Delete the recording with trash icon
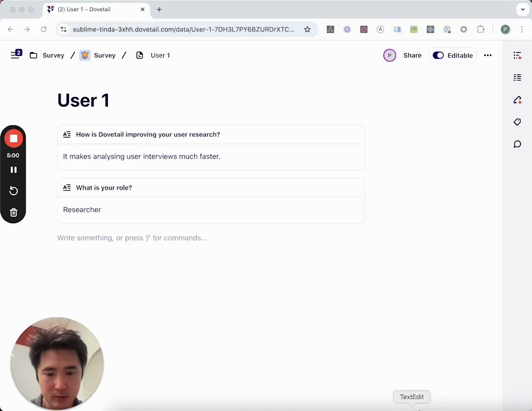 point(14,212)
